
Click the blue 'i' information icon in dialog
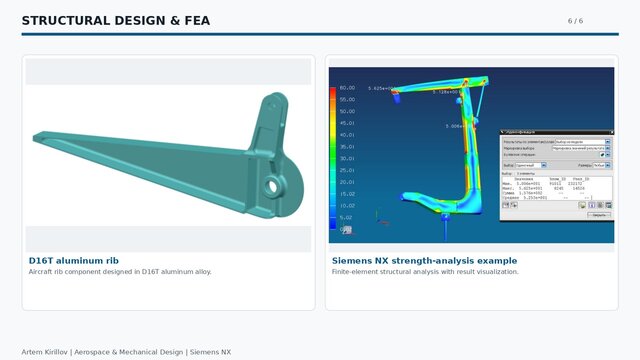coord(592,205)
